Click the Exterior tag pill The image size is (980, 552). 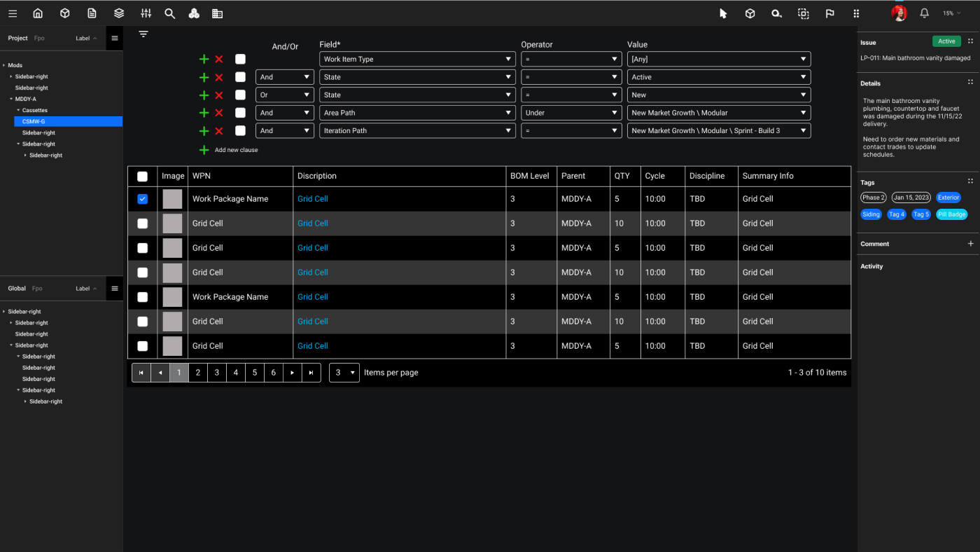point(948,198)
